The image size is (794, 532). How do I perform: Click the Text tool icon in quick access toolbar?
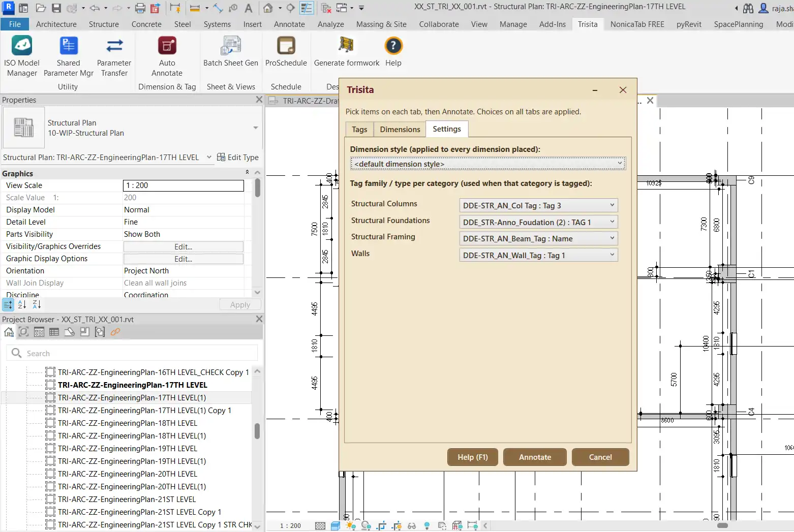pos(249,8)
